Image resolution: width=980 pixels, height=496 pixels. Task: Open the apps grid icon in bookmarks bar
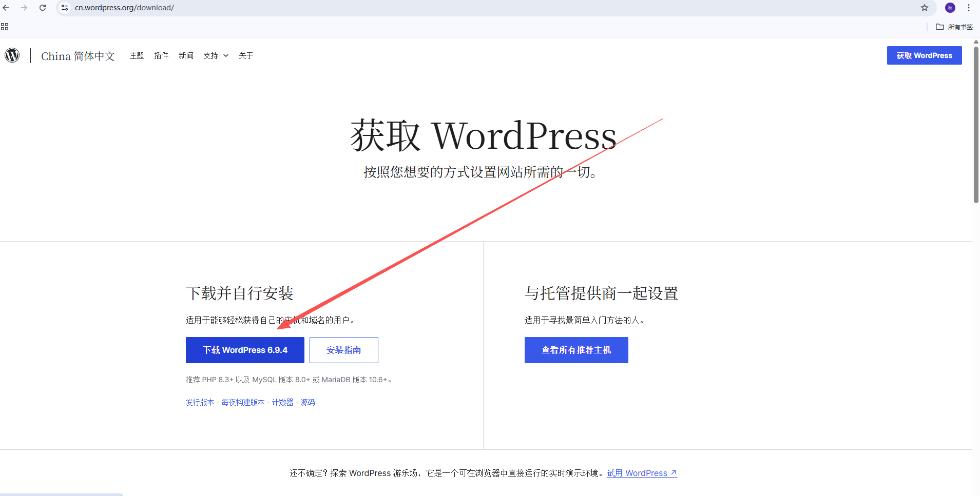coord(5,27)
